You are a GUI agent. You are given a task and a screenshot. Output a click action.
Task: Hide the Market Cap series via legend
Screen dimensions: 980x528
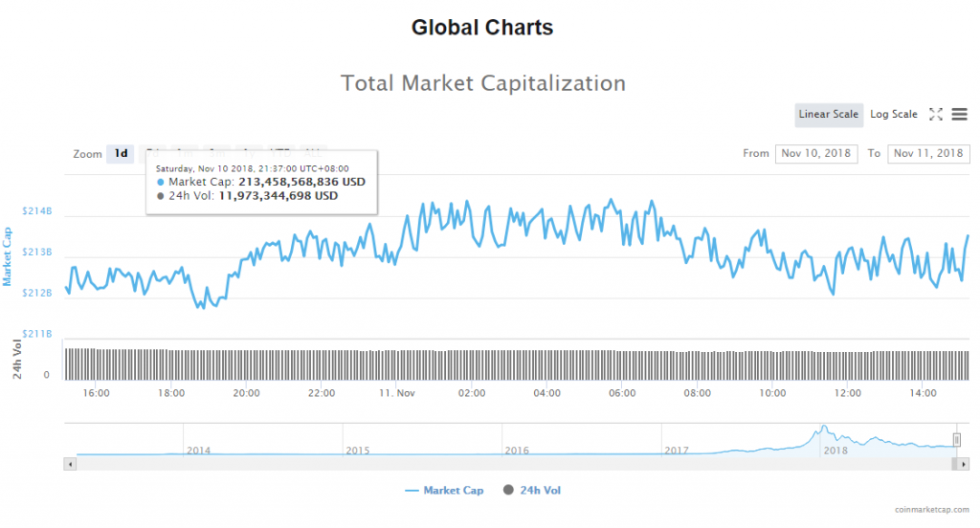pos(453,491)
